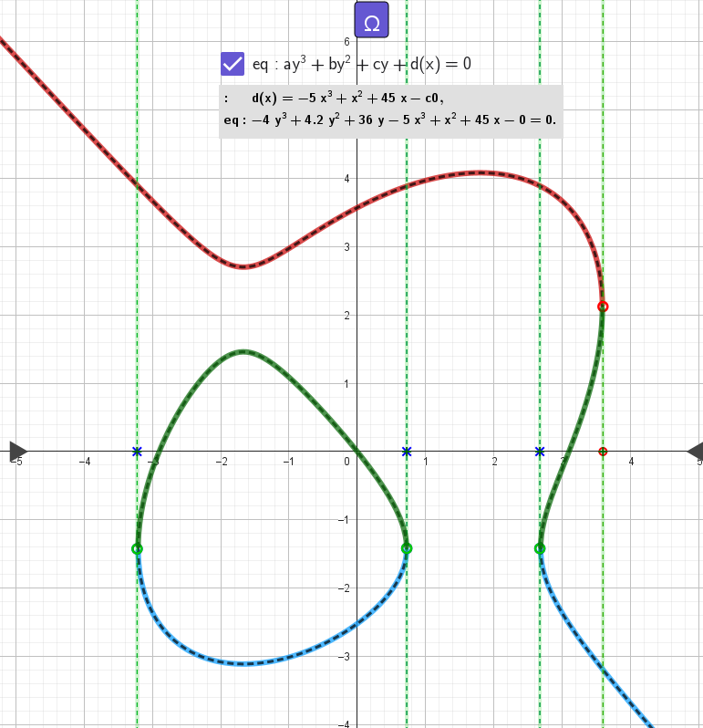
Task: Click the gray equation text box showing d(x)
Action: 390,109
